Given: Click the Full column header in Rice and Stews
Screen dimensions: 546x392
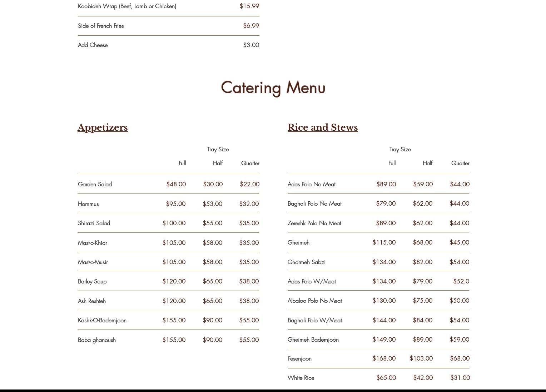Looking at the screenshot, I should tap(392, 163).
